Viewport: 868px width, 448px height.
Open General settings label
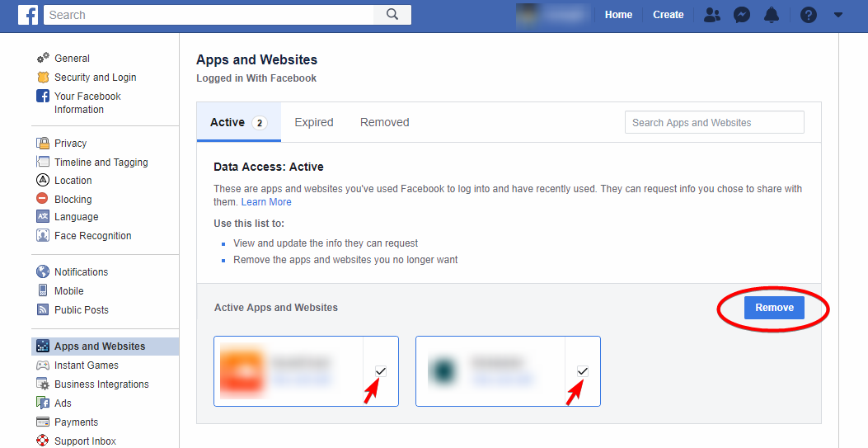72,58
